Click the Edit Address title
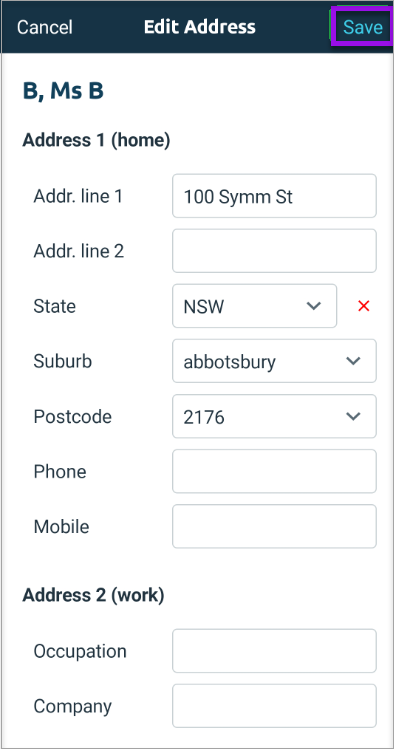Screen dimensions: 394x749 pos(200,27)
